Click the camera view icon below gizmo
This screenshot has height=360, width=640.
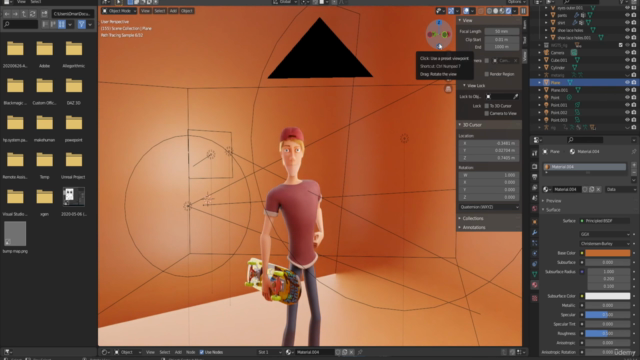click(x=448, y=89)
